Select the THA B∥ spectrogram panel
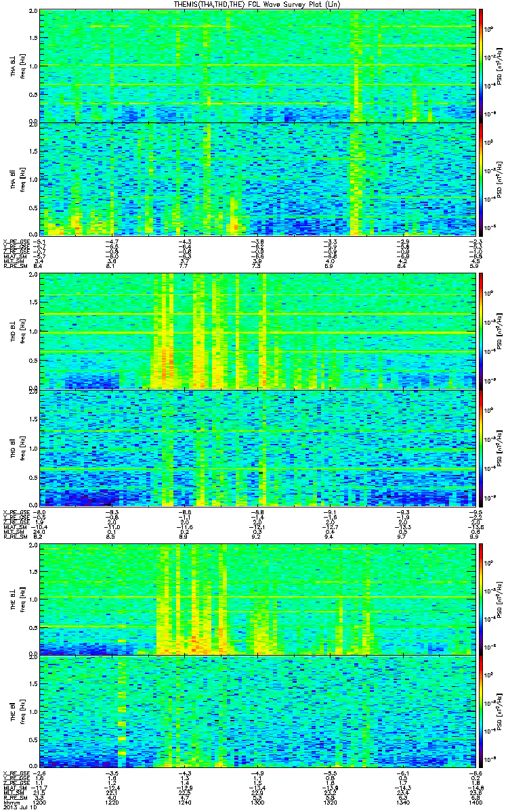 coord(257,179)
